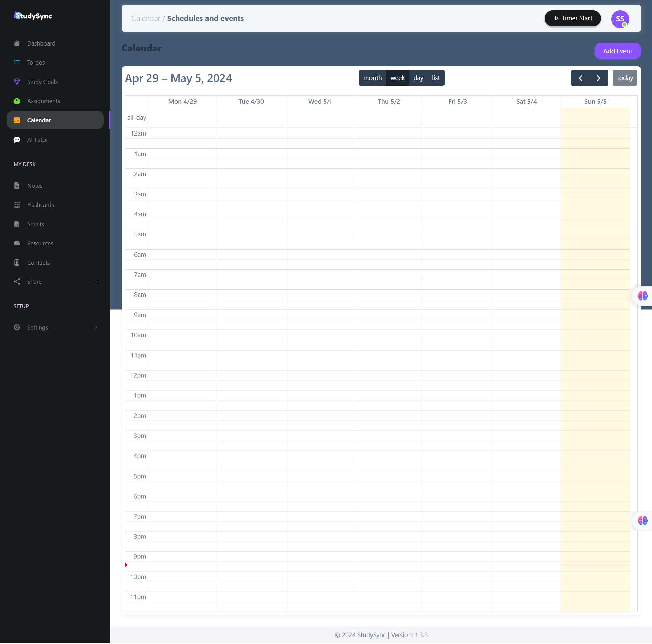
Task: Switch calendar to day view
Action: tap(418, 78)
